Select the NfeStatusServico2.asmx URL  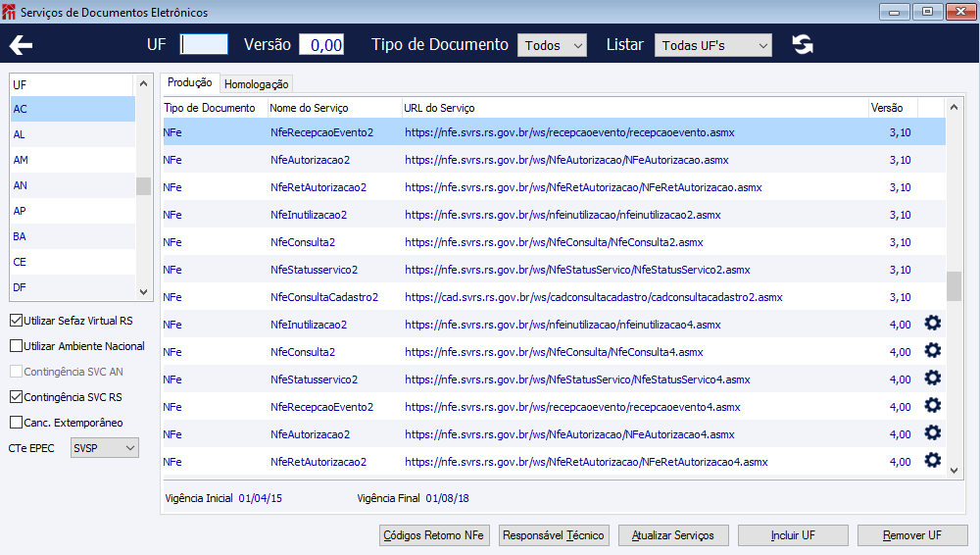pos(577,271)
